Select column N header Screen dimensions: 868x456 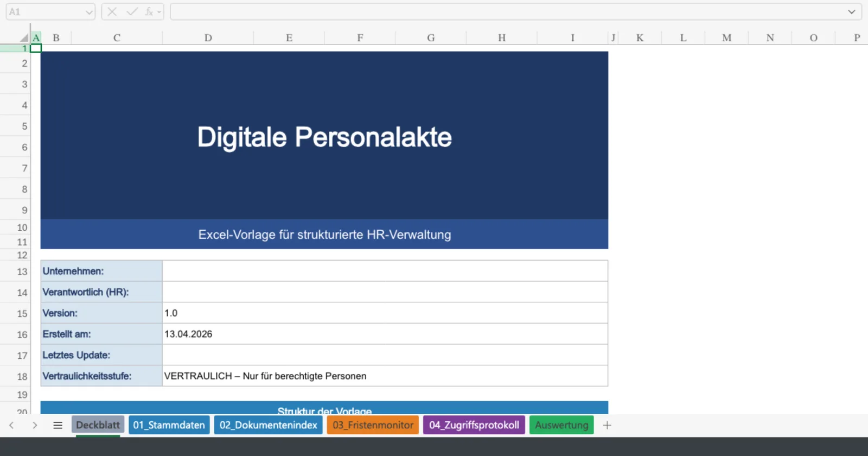770,37
